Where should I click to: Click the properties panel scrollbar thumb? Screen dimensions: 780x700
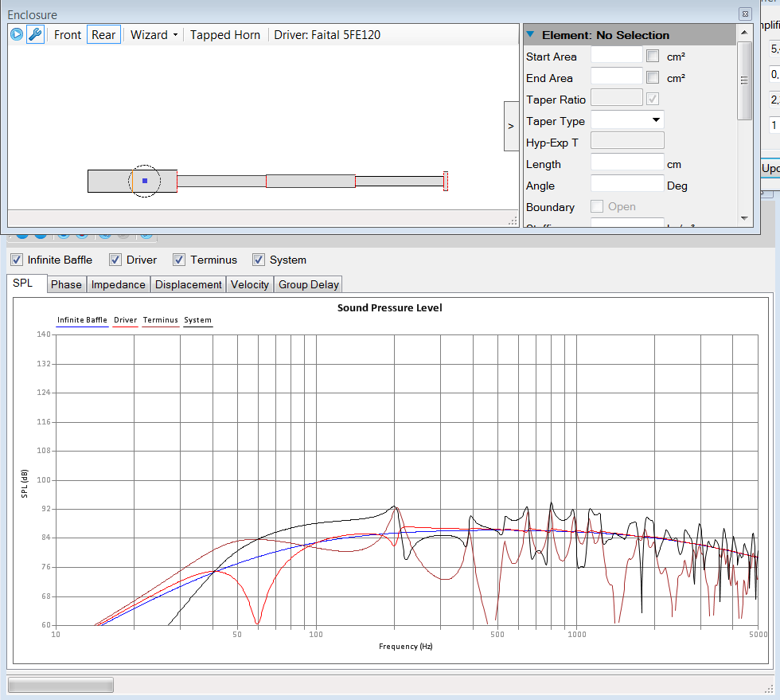pyautogui.click(x=744, y=80)
